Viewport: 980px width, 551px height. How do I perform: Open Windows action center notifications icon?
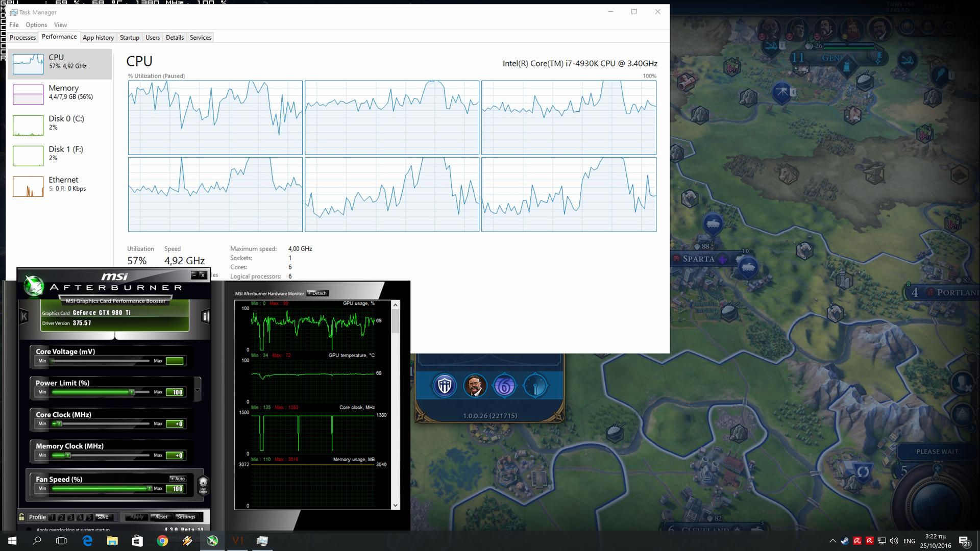coord(964,541)
